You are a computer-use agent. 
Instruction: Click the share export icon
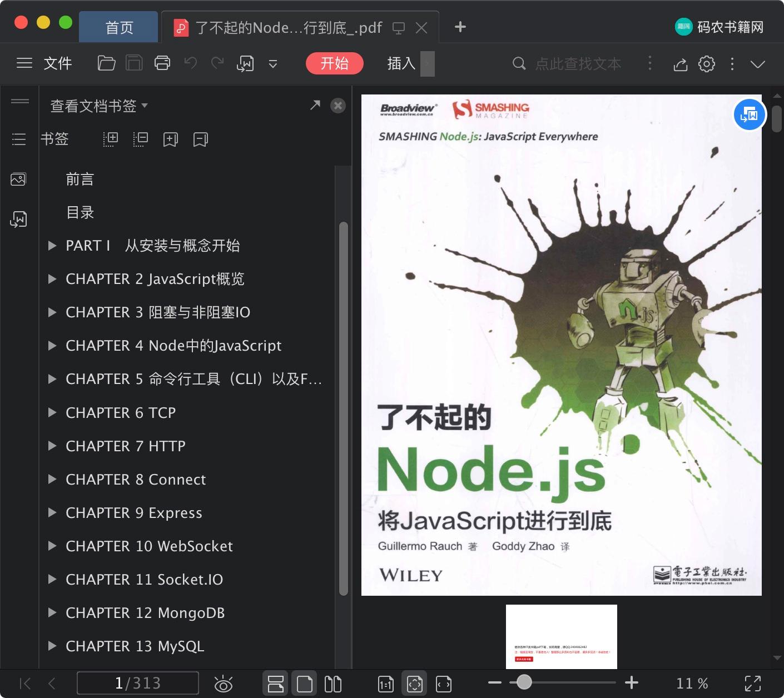[681, 64]
